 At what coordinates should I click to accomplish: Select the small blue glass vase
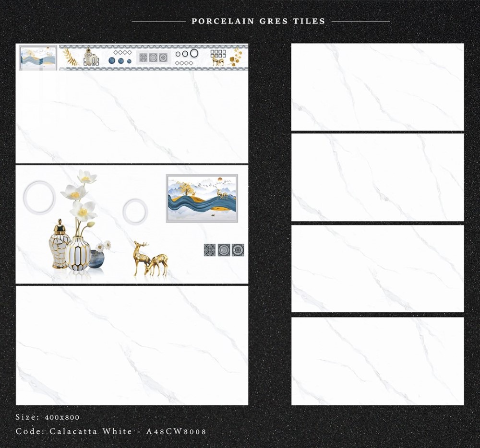coord(97,259)
